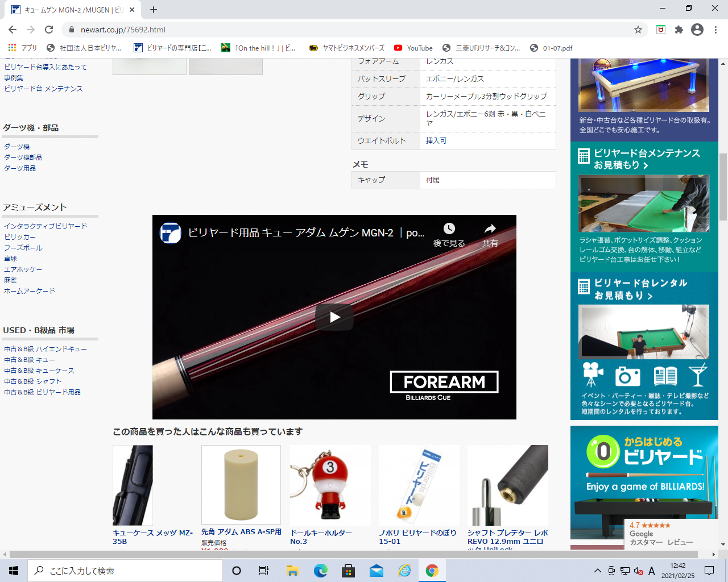Open the エアホッケー sidebar link
Image resolution: width=728 pixels, height=582 pixels.
point(23,269)
